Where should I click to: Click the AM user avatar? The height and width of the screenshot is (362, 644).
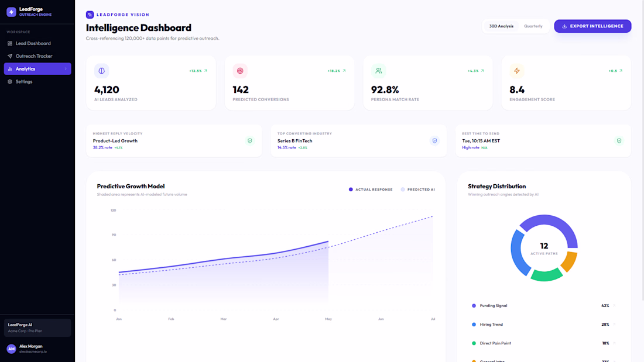[12, 349]
